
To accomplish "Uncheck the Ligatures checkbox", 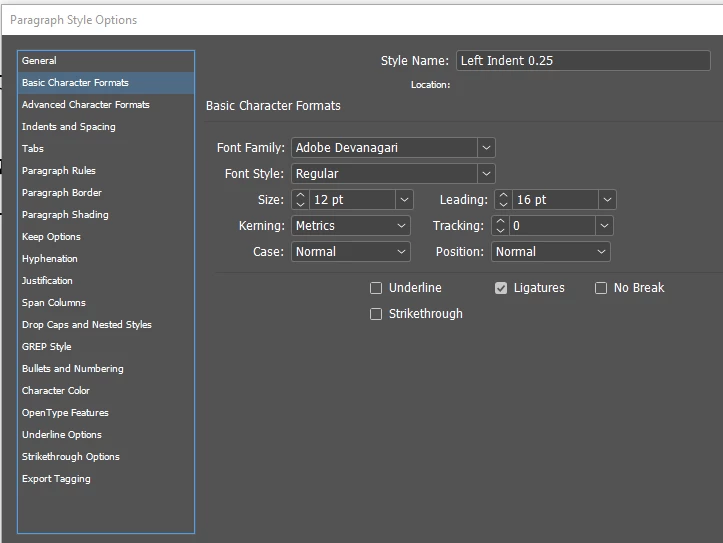I will (x=501, y=288).
